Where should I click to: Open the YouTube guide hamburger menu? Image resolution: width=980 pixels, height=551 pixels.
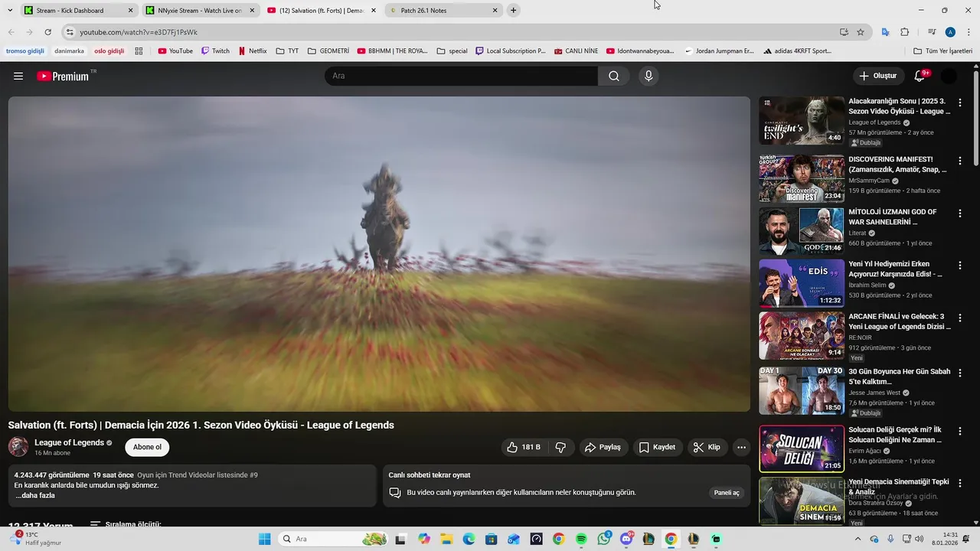click(18, 76)
